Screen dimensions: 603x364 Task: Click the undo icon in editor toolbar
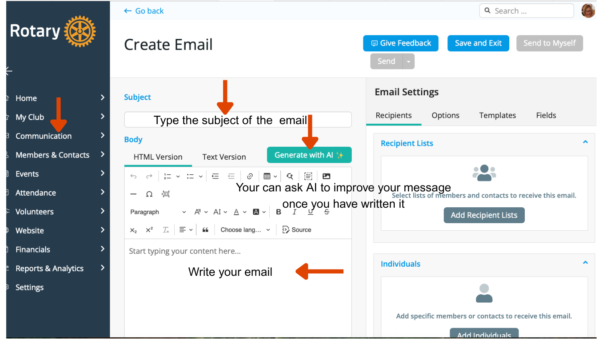(x=133, y=176)
